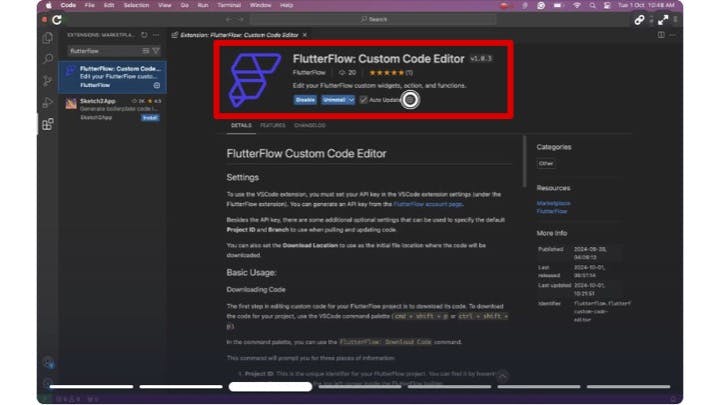Image resolution: width=720 pixels, height=405 pixels.
Task: Open the Selection menu
Action: point(136,6)
